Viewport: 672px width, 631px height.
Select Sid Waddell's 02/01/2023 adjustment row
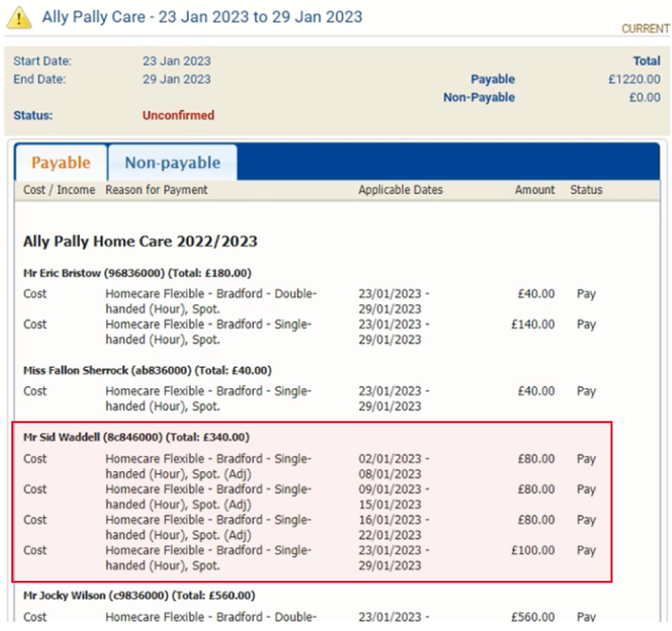coord(207,466)
